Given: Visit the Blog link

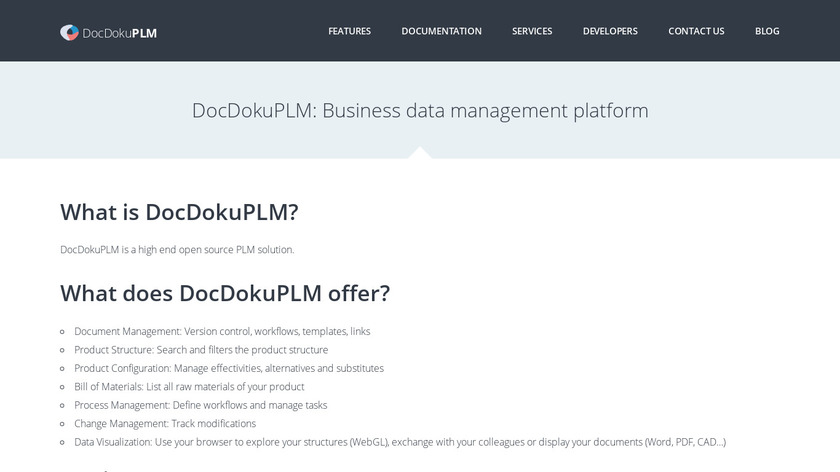Looking at the screenshot, I should coord(767,31).
